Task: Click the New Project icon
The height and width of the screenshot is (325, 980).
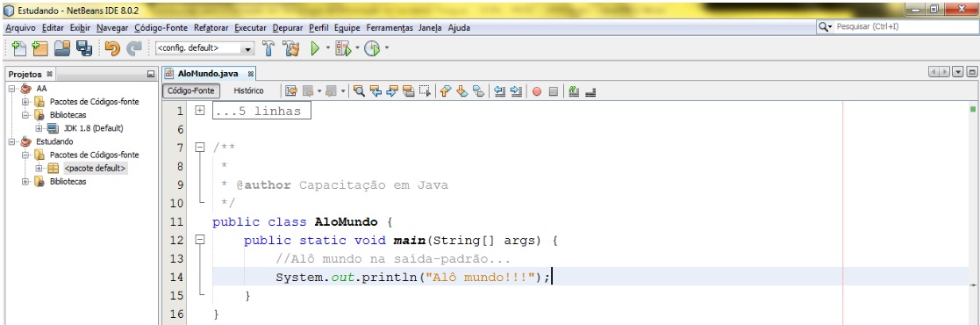Action: 40,48
